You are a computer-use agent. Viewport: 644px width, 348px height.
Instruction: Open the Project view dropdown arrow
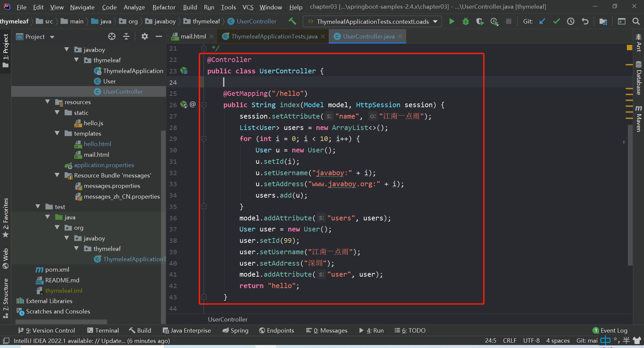click(x=52, y=37)
